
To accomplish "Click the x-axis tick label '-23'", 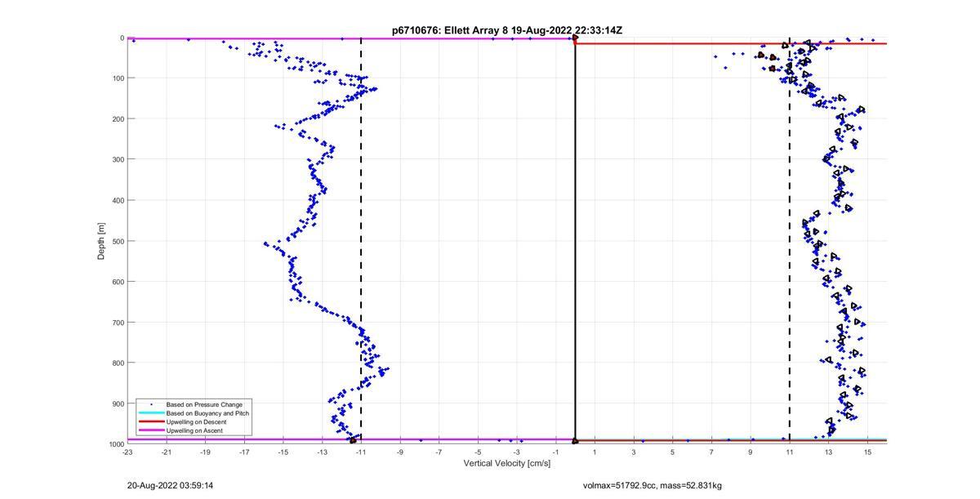I will point(127,452).
